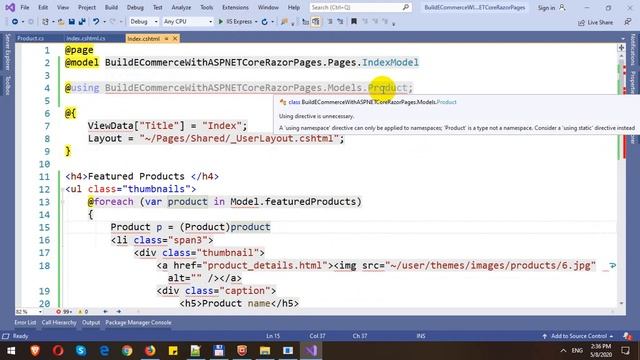Click the Save icon in toolbar
The width and height of the screenshot is (640, 360).
71,22
